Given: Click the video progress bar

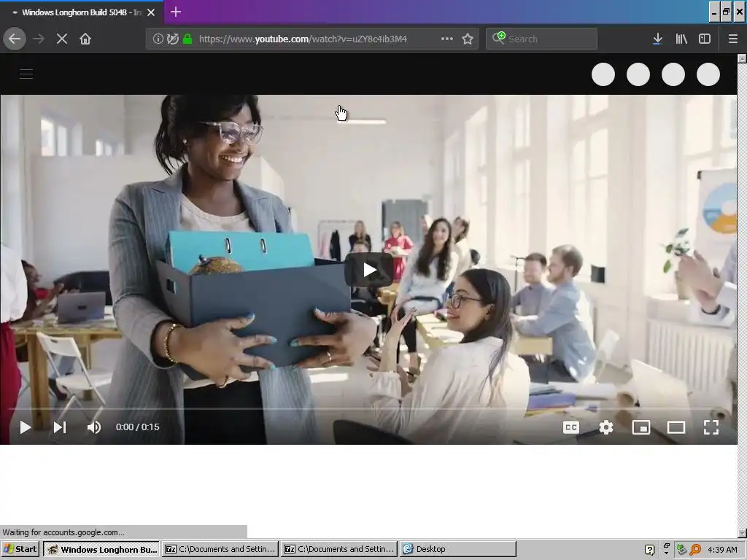Looking at the screenshot, I should point(368,408).
